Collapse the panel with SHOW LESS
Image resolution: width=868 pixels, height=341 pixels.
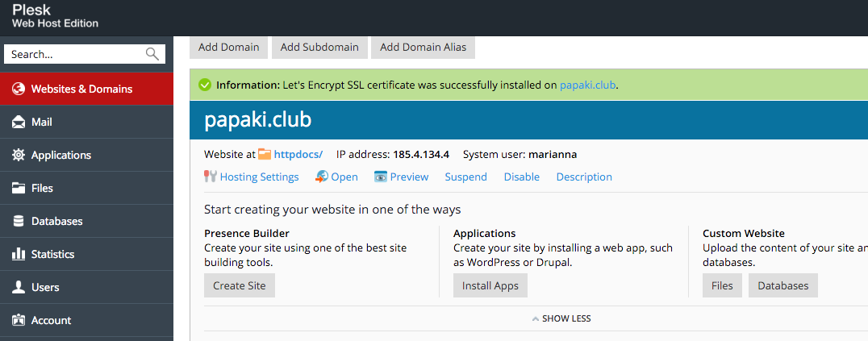click(561, 319)
